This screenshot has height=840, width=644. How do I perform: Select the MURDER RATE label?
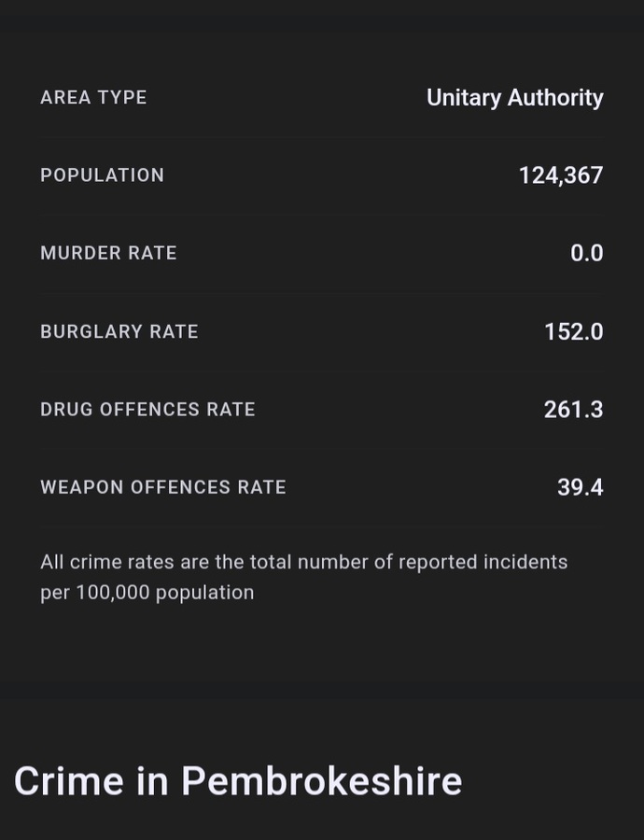point(108,253)
